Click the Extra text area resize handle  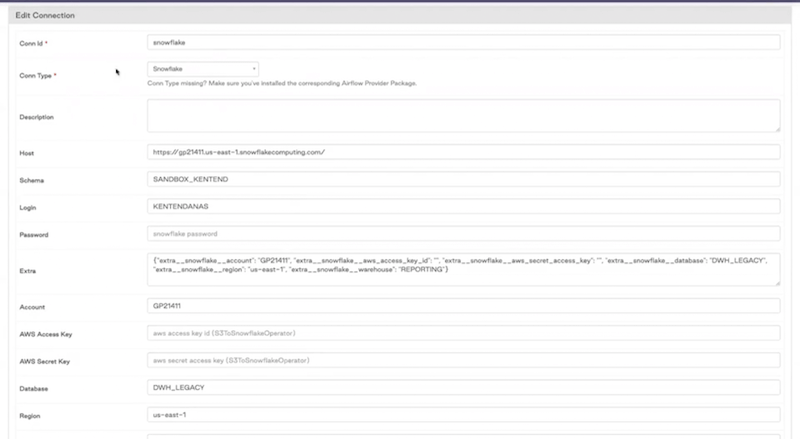click(x=776, y=283)
